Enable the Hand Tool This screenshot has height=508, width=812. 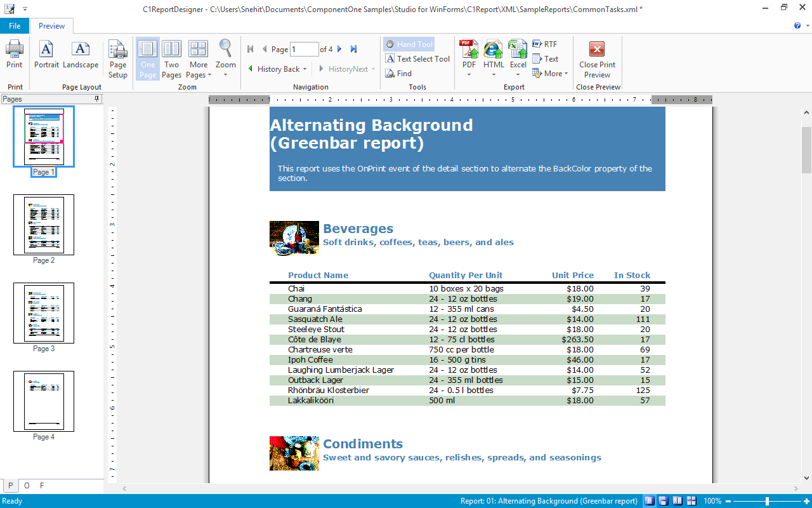click(409, 44)
